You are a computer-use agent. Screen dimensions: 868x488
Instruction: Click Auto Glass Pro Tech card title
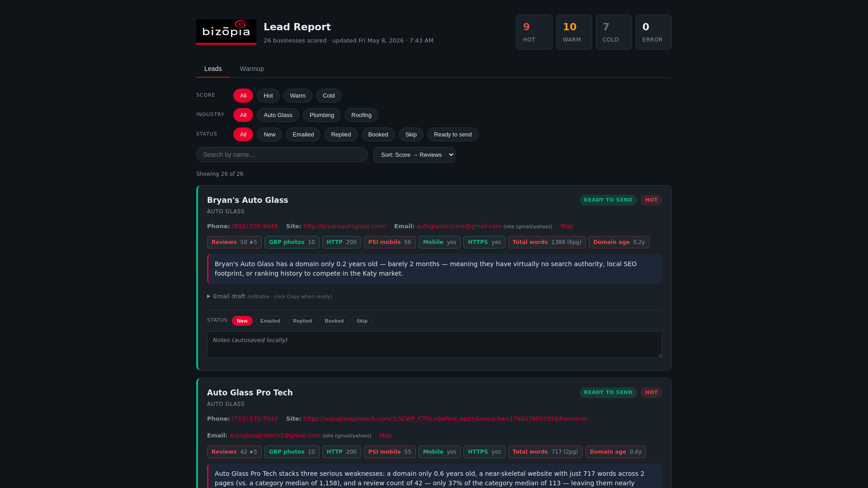click(x=250, y=393)
